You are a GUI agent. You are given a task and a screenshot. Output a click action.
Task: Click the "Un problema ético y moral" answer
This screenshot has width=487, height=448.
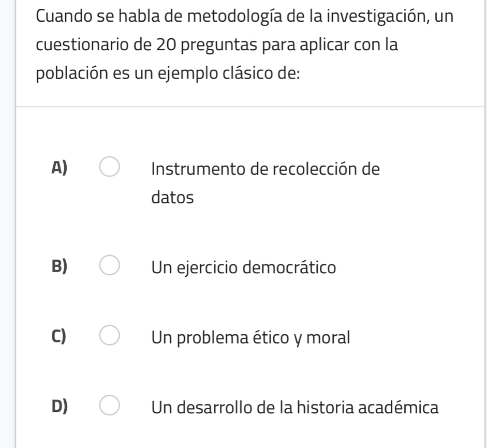[x=251, y=338]
